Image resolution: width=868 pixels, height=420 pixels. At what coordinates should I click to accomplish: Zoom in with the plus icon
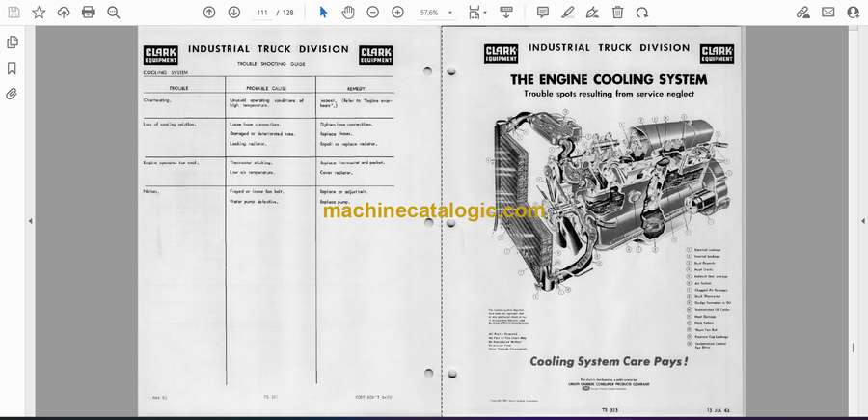(397, 13)
